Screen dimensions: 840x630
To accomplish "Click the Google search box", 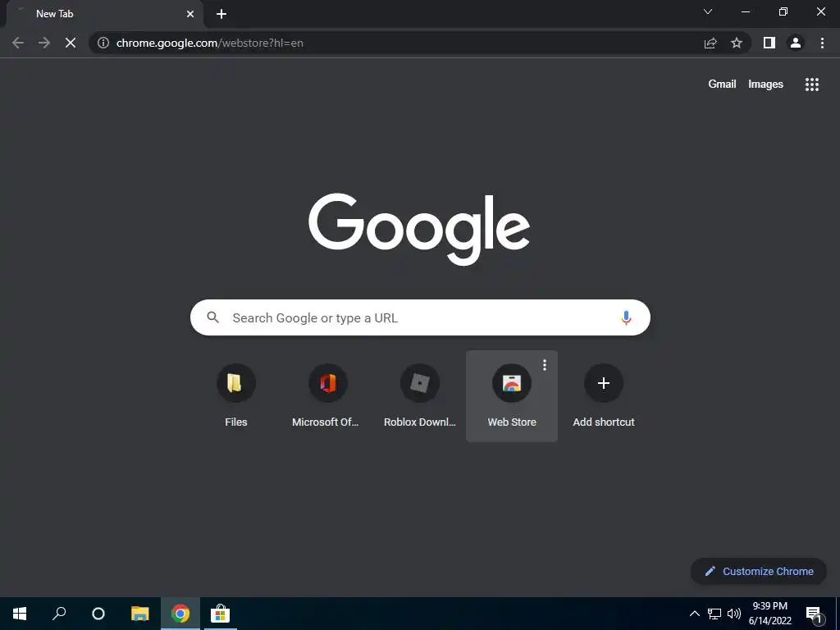I will coord(420,317).
